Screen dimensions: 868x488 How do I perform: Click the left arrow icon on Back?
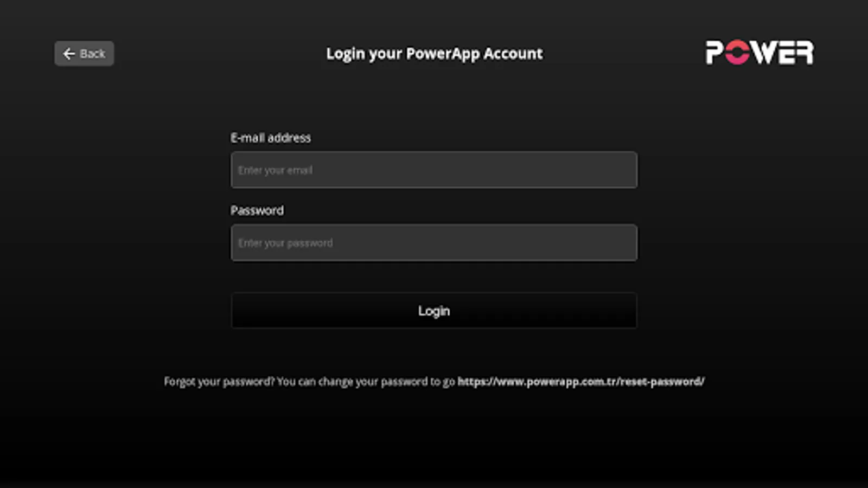69,54
